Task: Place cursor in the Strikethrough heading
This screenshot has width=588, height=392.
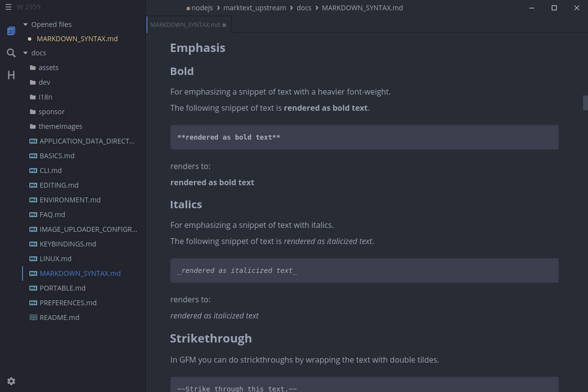Action: tap(211, 339)
